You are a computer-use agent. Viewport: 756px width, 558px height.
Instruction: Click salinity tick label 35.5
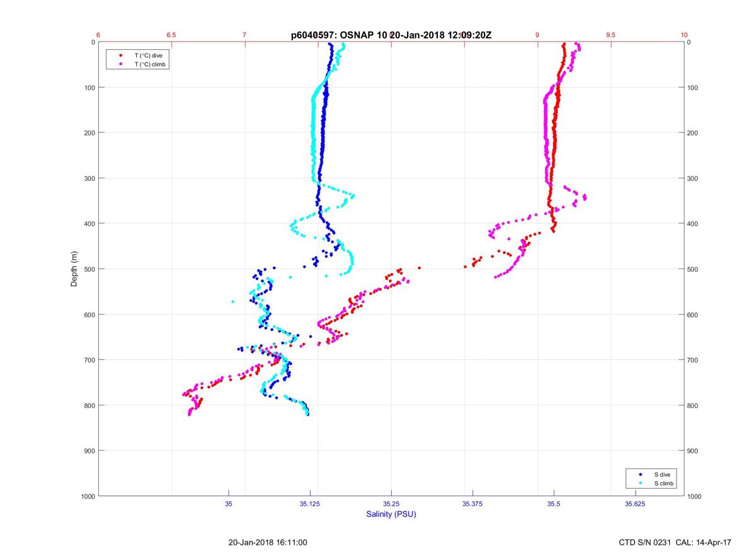(x=554, y=504)
